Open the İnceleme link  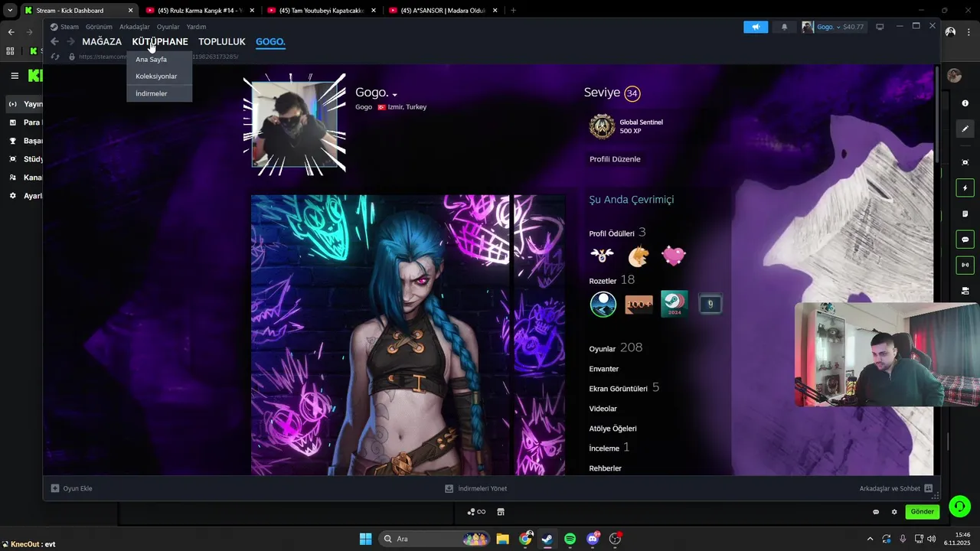tap(609, 448)
